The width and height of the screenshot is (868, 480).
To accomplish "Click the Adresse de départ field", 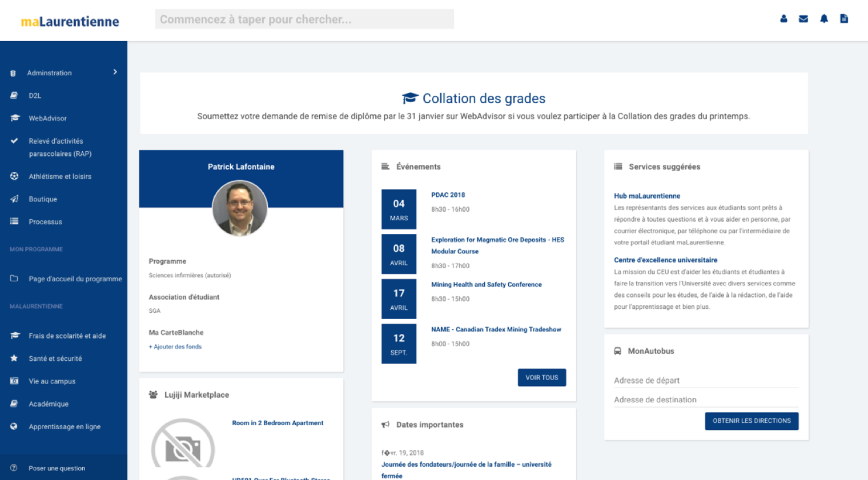I will pos(706,380).
